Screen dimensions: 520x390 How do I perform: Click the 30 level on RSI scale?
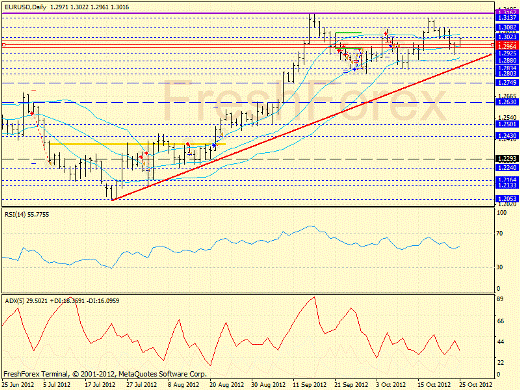[500, 267]
